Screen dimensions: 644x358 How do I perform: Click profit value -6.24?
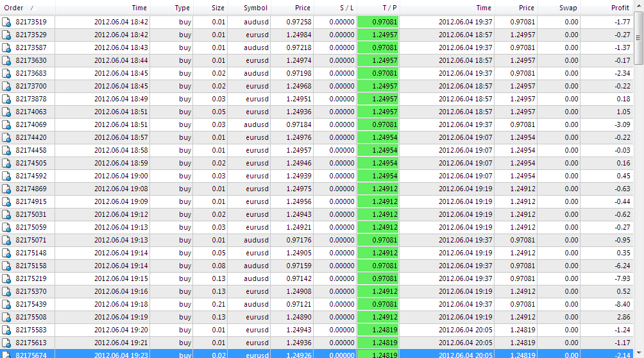(x=622, y=266)
